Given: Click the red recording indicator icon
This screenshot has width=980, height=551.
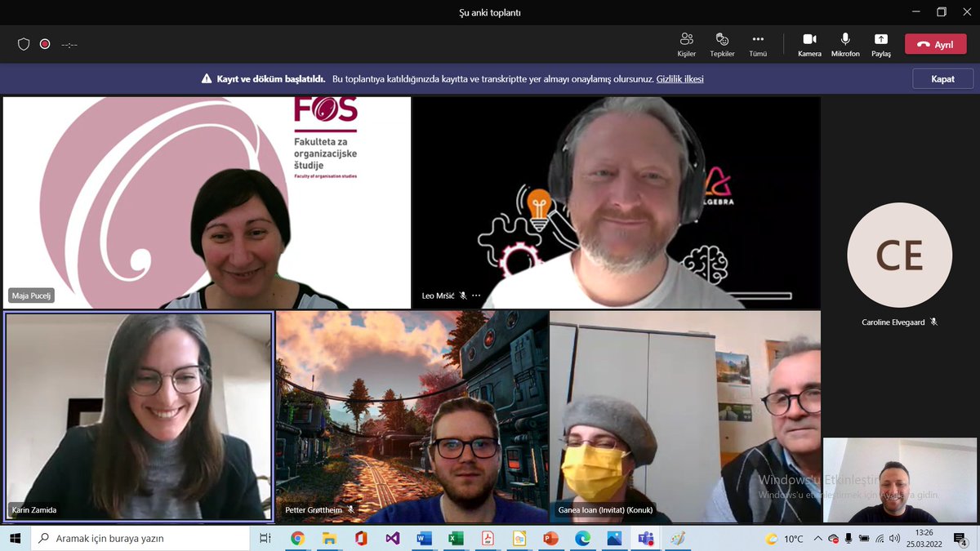Looking at the screenshot, I should point(45,44).
